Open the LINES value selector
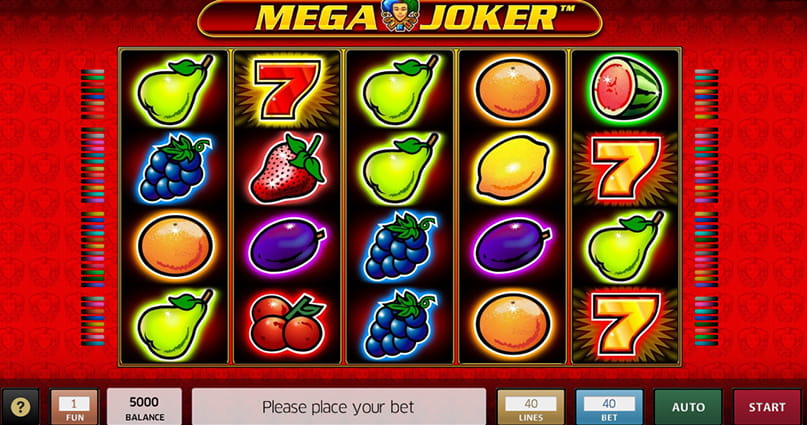 pyautogui.click(x=531, y=407)
